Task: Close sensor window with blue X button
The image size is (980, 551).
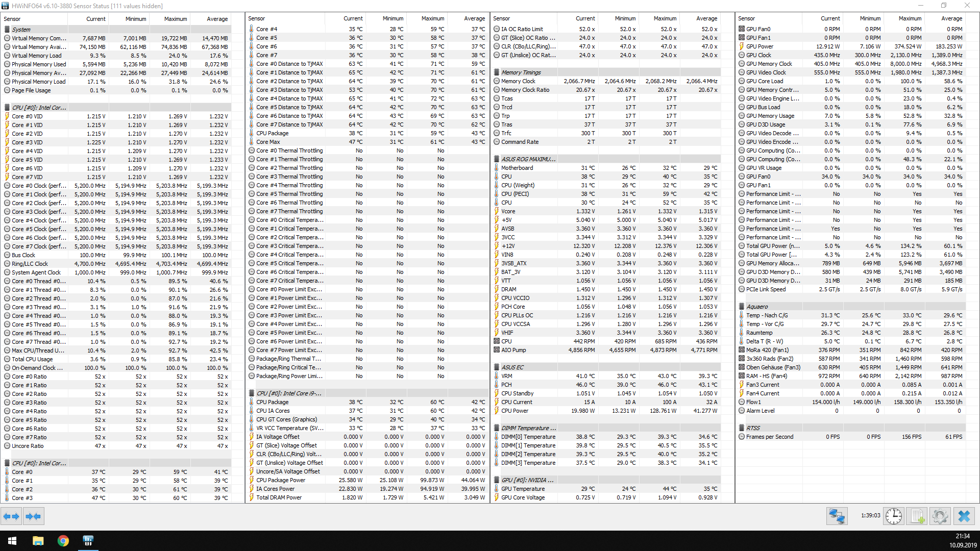Action: point(964,516)
